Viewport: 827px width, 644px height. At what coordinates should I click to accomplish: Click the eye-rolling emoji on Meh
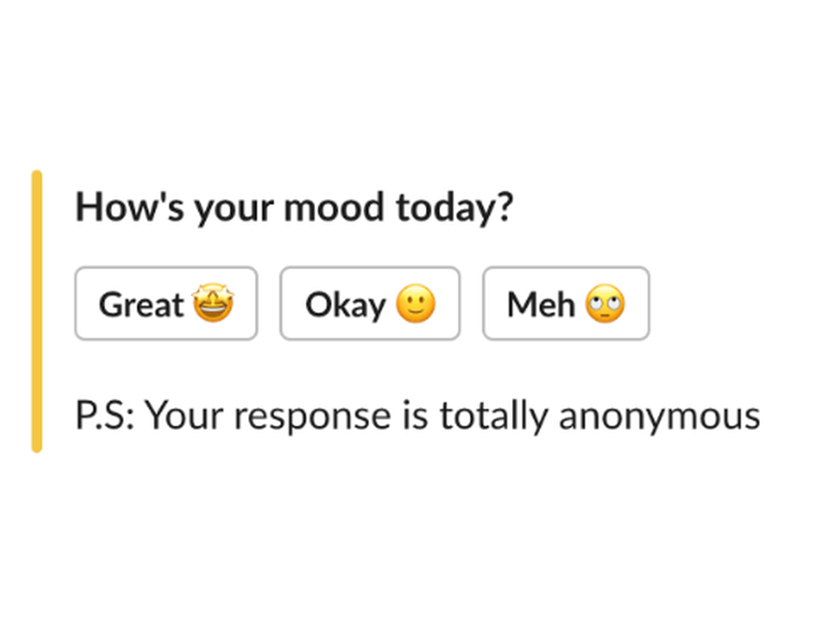pyautogui.click(x=605, y=303)
